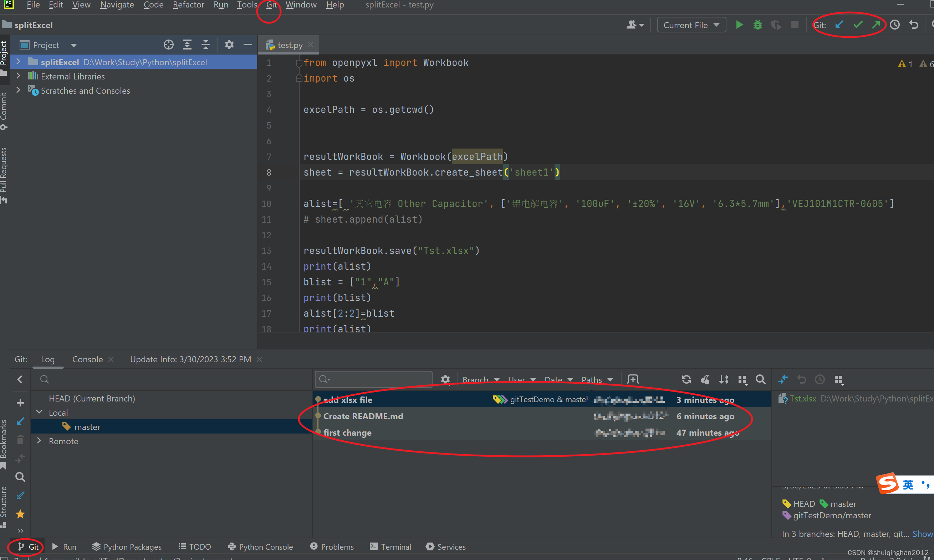
Task: Select Opened File locate icon in Project panel
Action: point(168,45)
